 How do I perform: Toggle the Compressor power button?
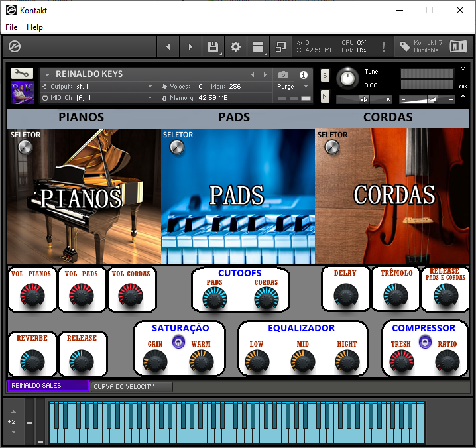[425, 342]
